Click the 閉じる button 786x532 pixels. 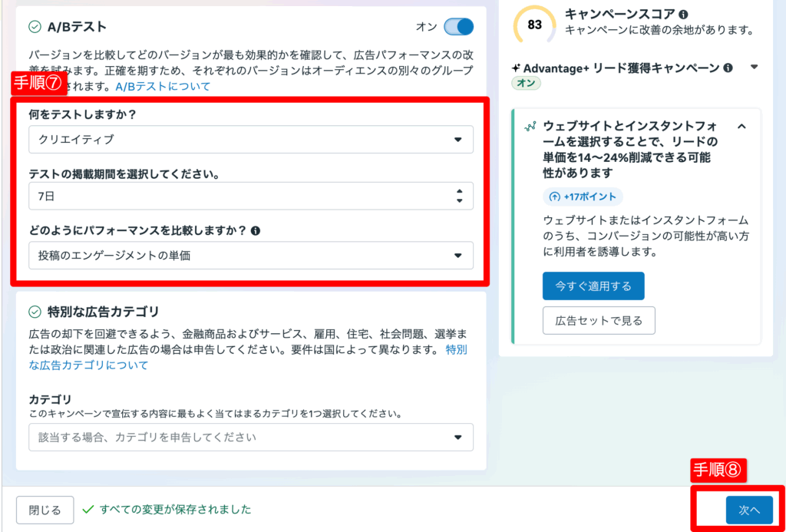point(45,510)
